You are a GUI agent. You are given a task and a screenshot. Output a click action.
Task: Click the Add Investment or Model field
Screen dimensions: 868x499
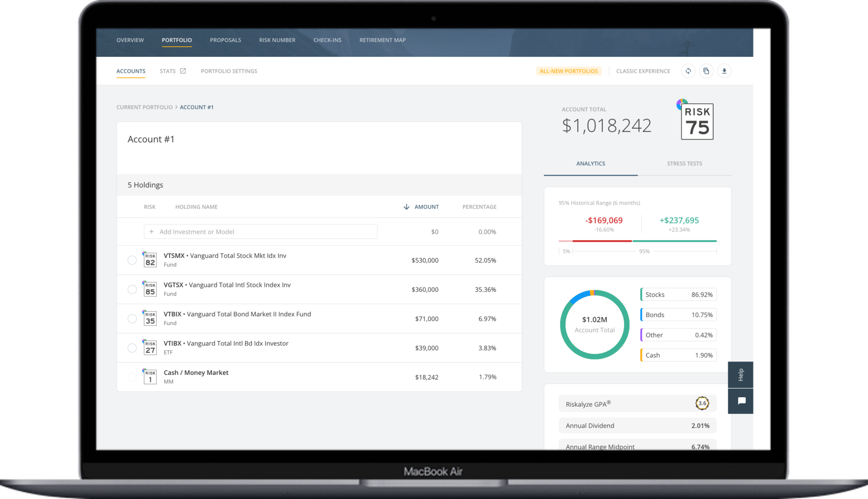(x=260, y=232)
